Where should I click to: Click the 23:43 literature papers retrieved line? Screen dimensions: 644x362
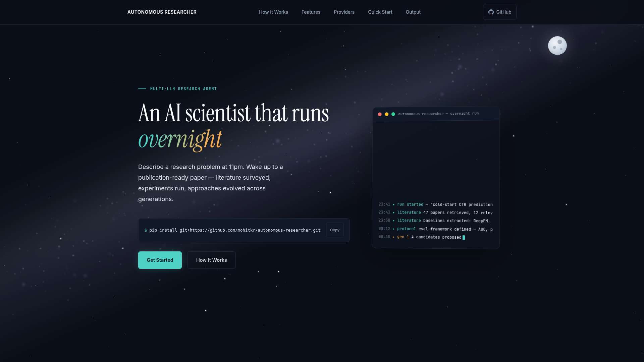(x=435, y=213)
